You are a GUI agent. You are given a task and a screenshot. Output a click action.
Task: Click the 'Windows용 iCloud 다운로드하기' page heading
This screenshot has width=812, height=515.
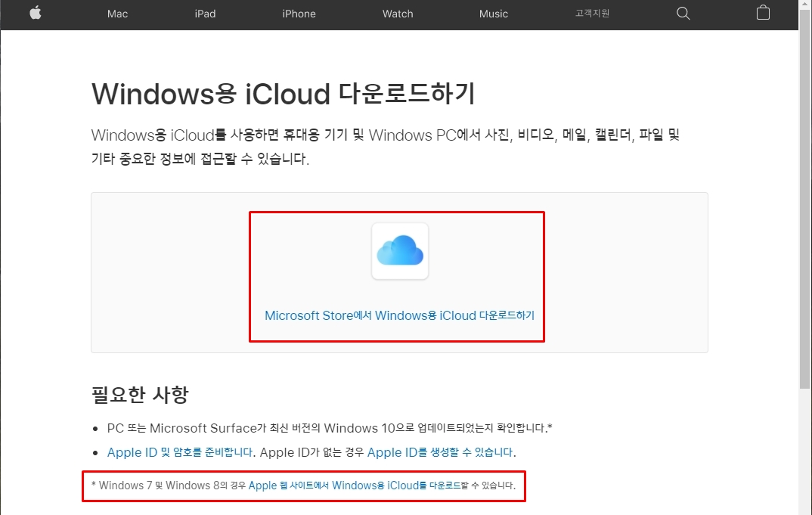click(284, 94)
